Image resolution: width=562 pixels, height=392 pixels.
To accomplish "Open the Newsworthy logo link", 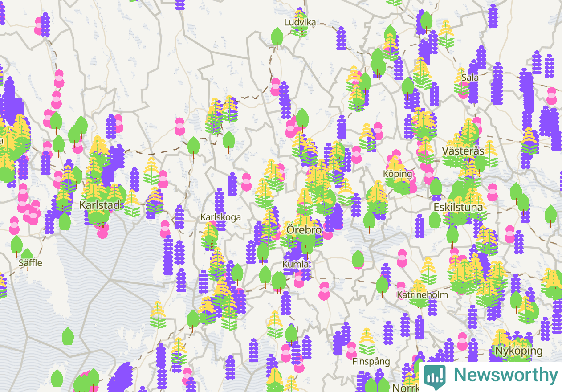I will pos(491,376).
